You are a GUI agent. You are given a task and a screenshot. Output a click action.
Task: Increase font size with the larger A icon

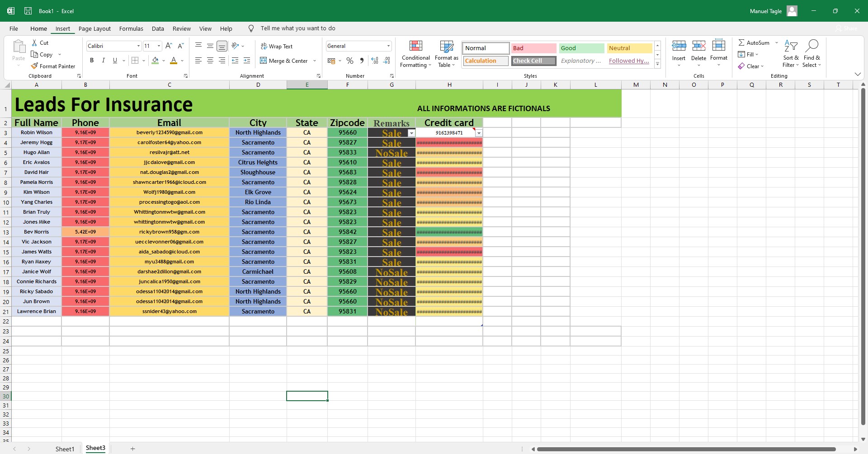(169, 46)
